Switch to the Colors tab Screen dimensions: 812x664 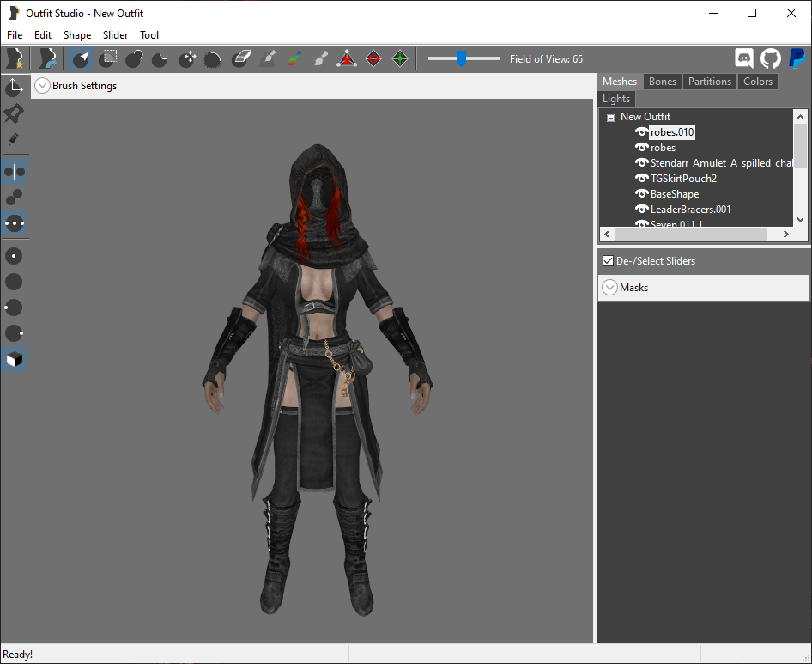(x=758, y=82)
